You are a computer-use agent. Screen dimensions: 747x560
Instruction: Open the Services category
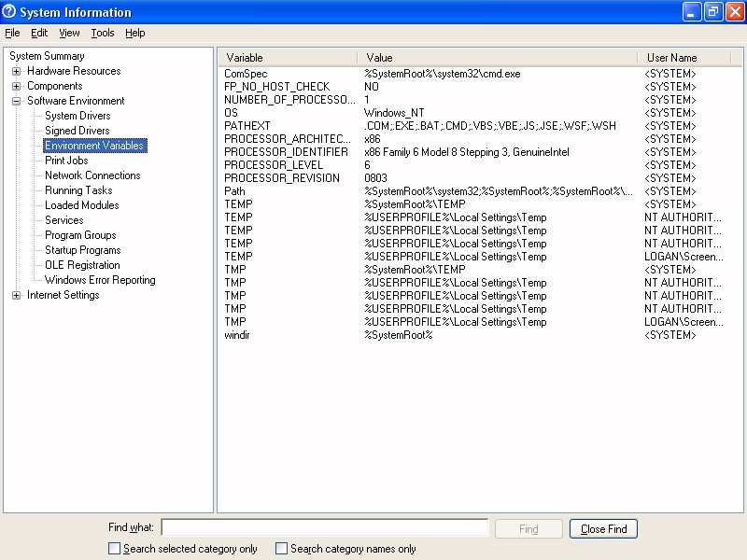click(64, 220)
